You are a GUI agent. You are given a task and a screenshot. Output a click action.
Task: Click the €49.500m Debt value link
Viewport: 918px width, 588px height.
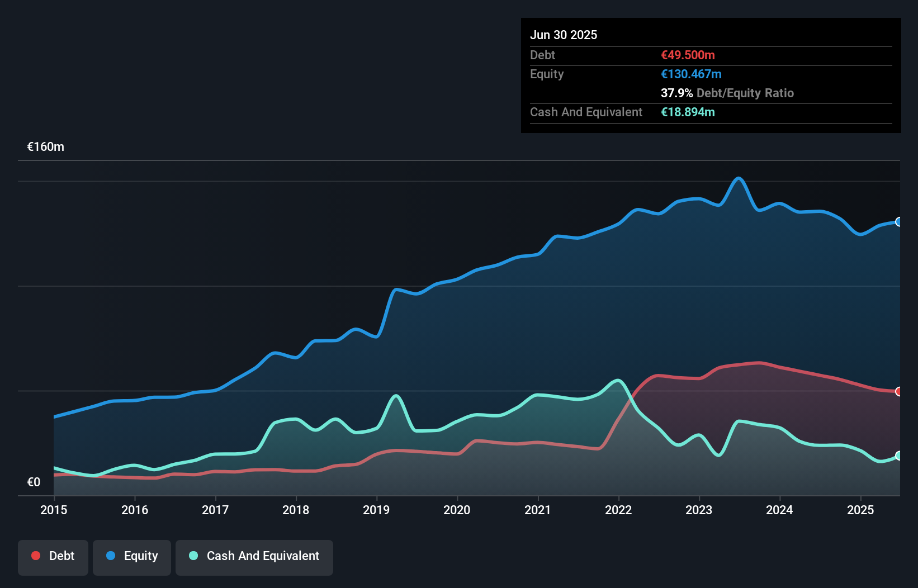tap(688, 55)
